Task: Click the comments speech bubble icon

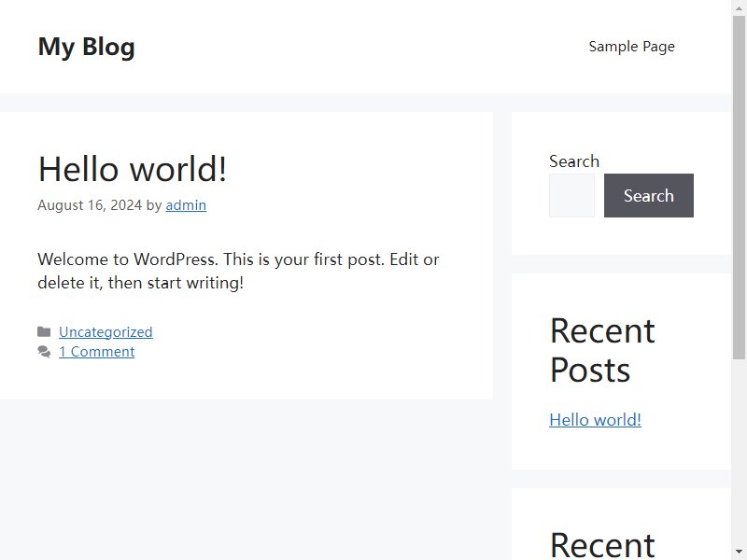Action: click(x=44, y=352)
